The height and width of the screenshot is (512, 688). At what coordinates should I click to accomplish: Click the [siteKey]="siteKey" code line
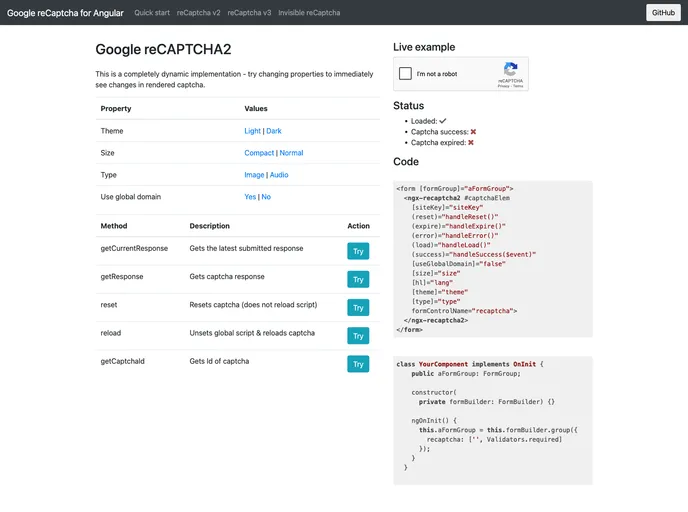[x=447, y=208]
